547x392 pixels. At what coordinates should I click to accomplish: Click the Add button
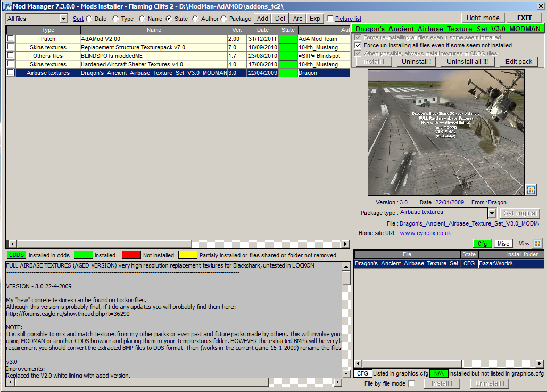pyautogui.click(x=263, y=19)
